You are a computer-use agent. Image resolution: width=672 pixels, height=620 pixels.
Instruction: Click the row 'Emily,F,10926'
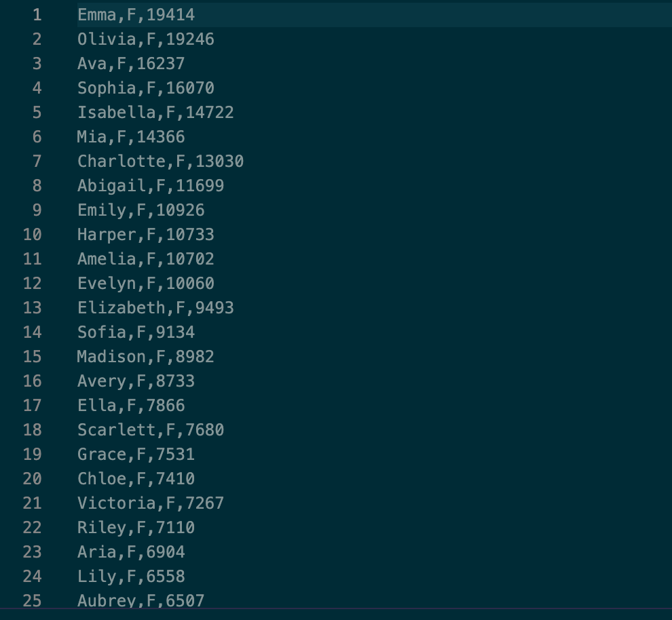[x=141, y=210]
